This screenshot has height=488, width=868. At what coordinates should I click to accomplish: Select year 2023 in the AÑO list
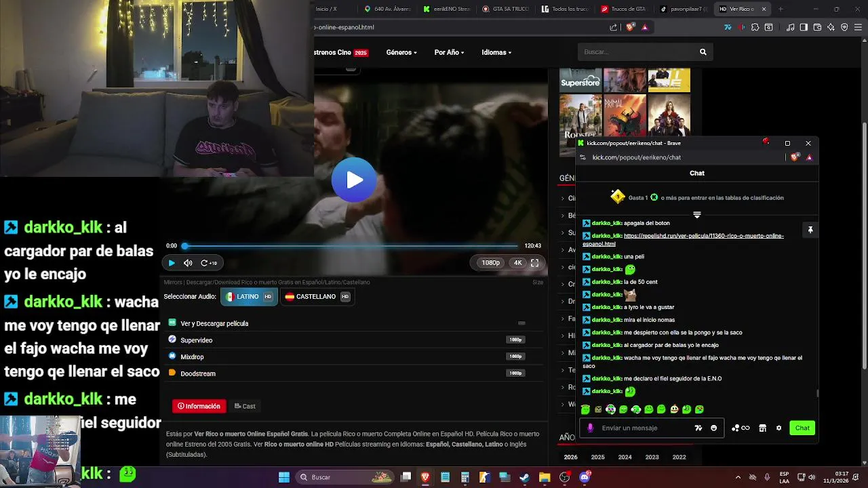pyautogui.click(x=652, y=457)
